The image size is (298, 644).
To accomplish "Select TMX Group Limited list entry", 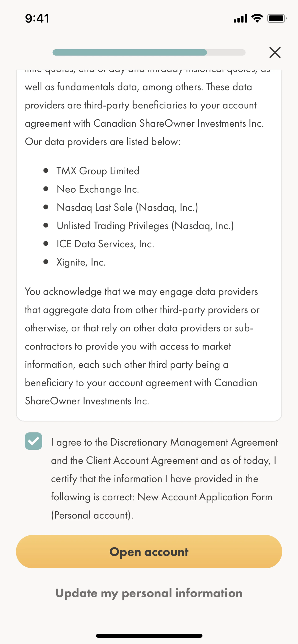I will (x=98, y=171).
